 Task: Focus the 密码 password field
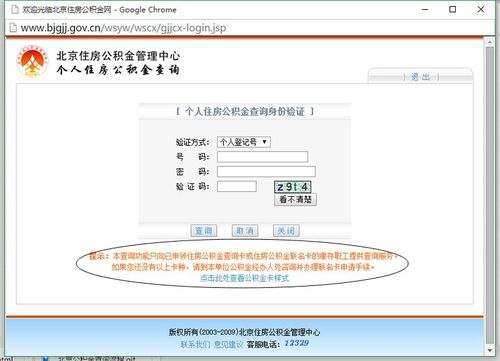(x=266, y=172)
